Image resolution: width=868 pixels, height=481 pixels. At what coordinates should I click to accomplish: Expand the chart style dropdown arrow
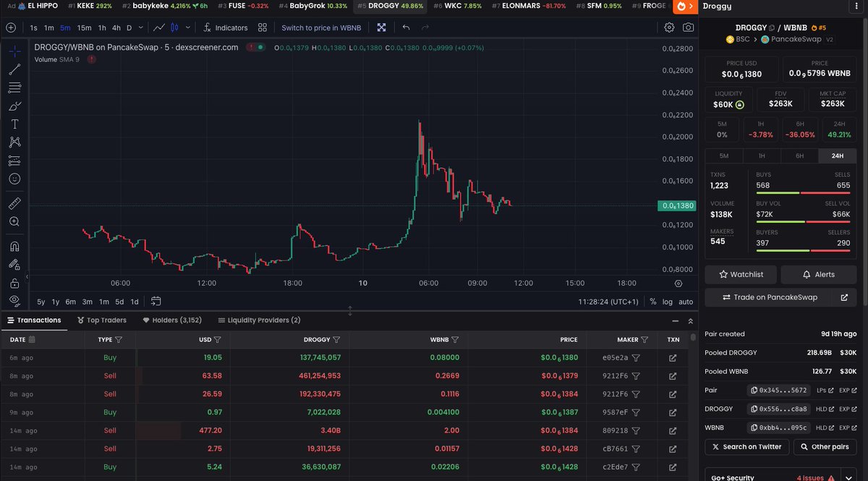coord(188,27)
